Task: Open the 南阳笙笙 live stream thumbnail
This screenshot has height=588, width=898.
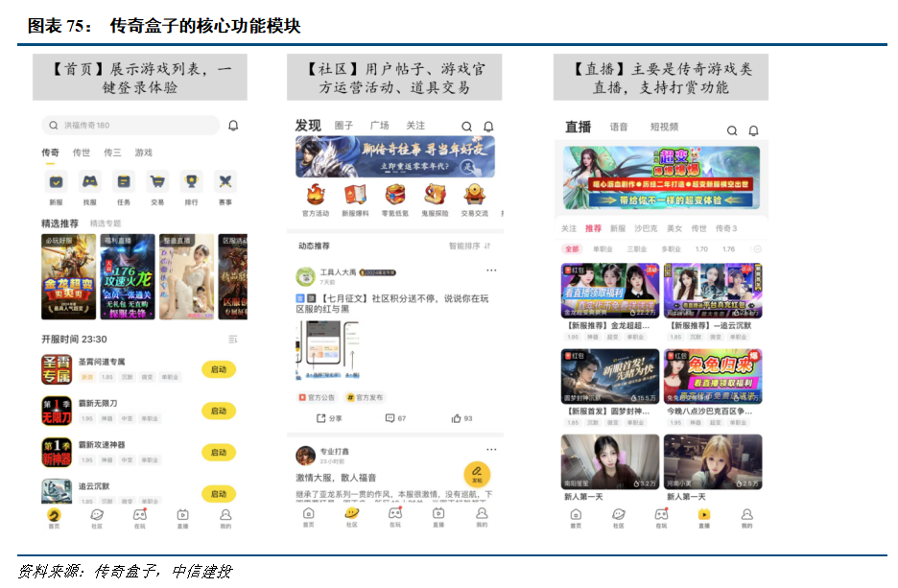Action: tap(610, 461)
